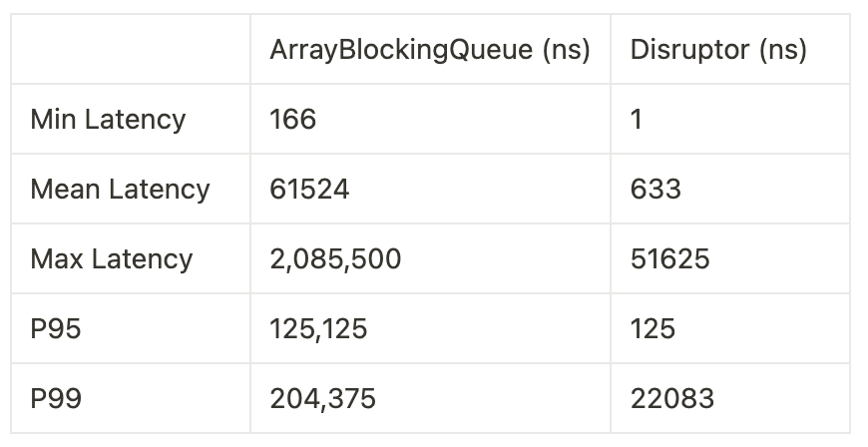The image size is (868, 447).
Task: Select the Min Latency row label
Action: point(108,119)
